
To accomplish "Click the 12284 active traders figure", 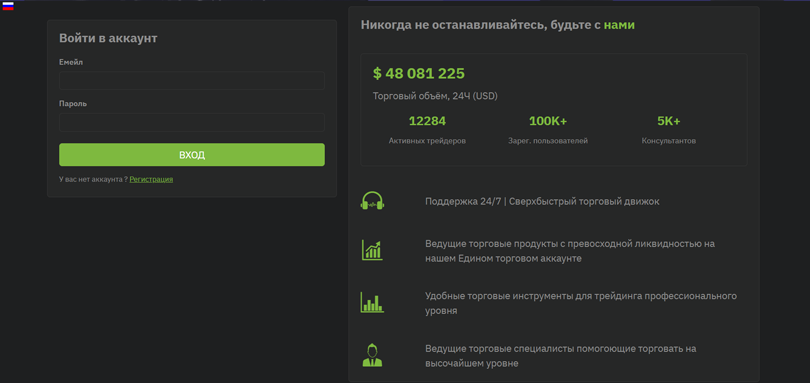I will click(x=427, y=121).
